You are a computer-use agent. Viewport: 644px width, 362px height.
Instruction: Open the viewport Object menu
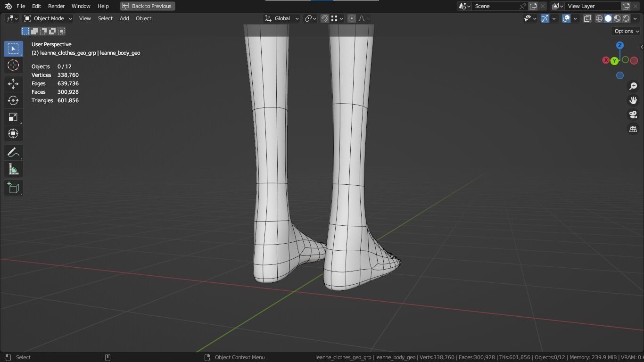click(143, 18)
